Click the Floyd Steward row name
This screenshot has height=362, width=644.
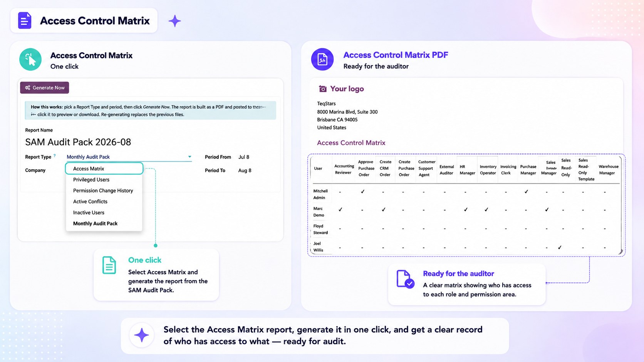pyautogui.click(x=320, y=229)
